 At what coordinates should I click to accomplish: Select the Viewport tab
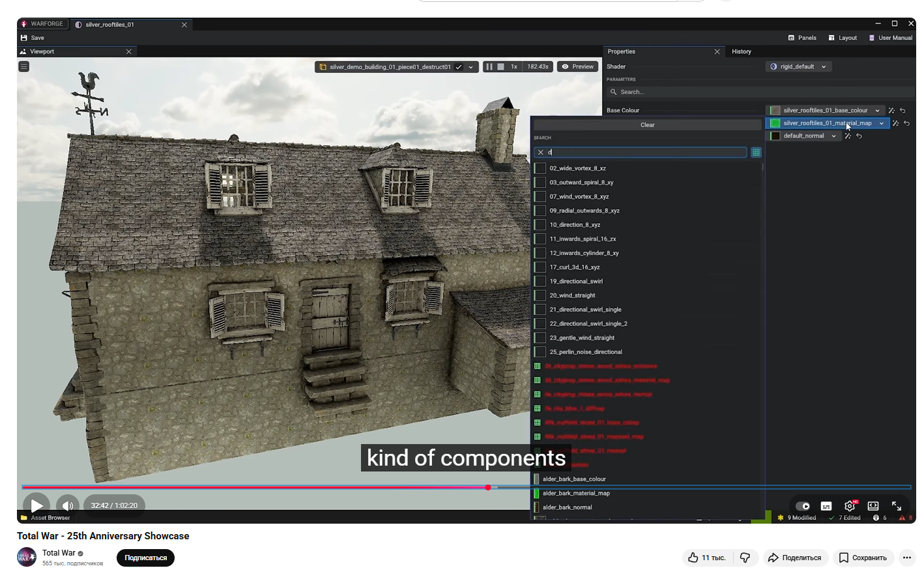[x=42, y=52]
